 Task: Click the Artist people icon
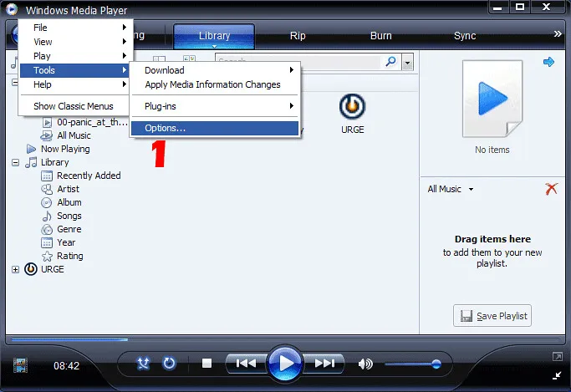click(47, 189)
